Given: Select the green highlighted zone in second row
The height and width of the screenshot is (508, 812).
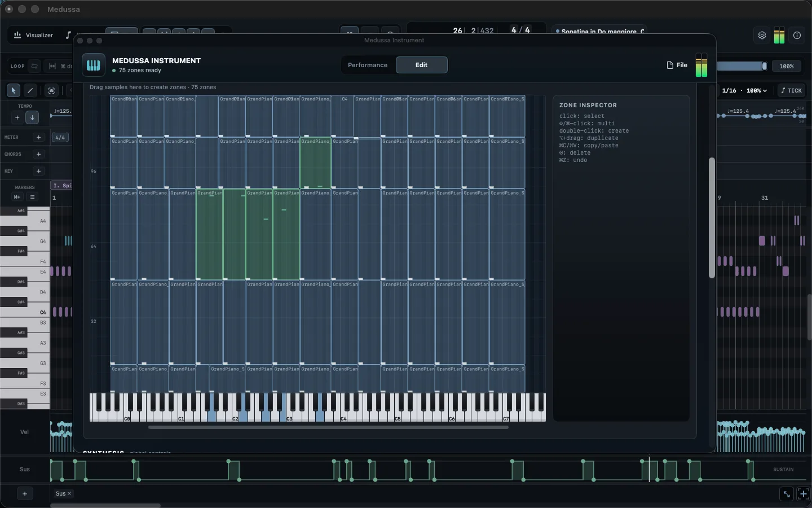Looking at the screenshot, I should pyautogui.click(x=315, y=163).
